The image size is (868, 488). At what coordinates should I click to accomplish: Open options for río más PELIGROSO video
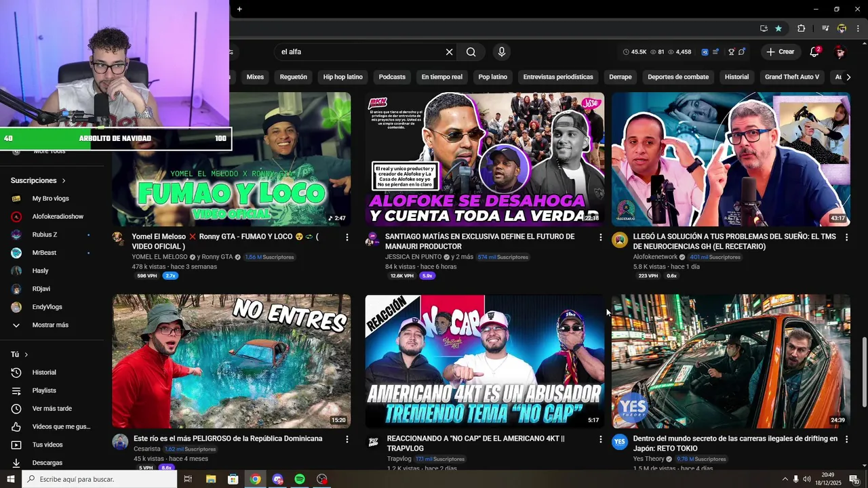pyautogui.click(x=347, y=439)
